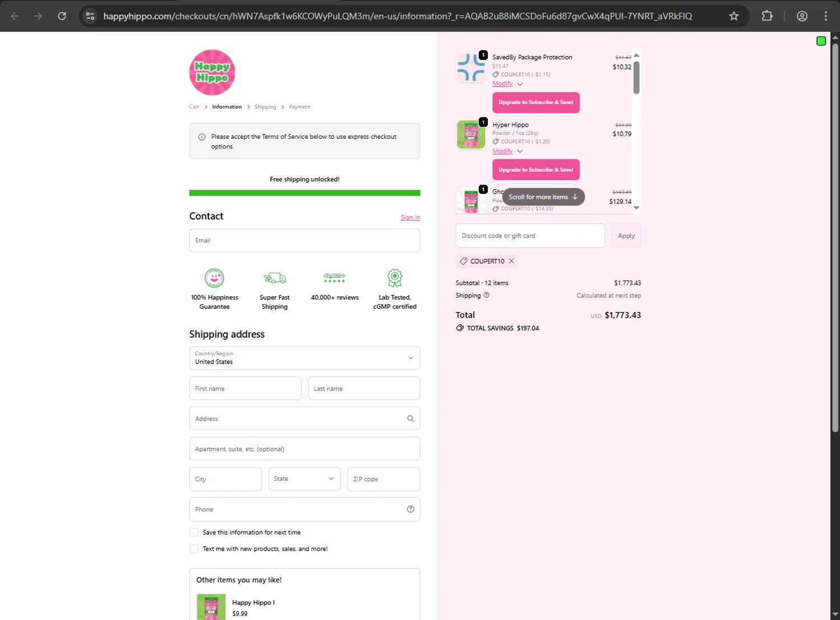This screenshot has width=840, height=620.
Task: Focus the Discount code or gift card field
Action: pos(530,236)
